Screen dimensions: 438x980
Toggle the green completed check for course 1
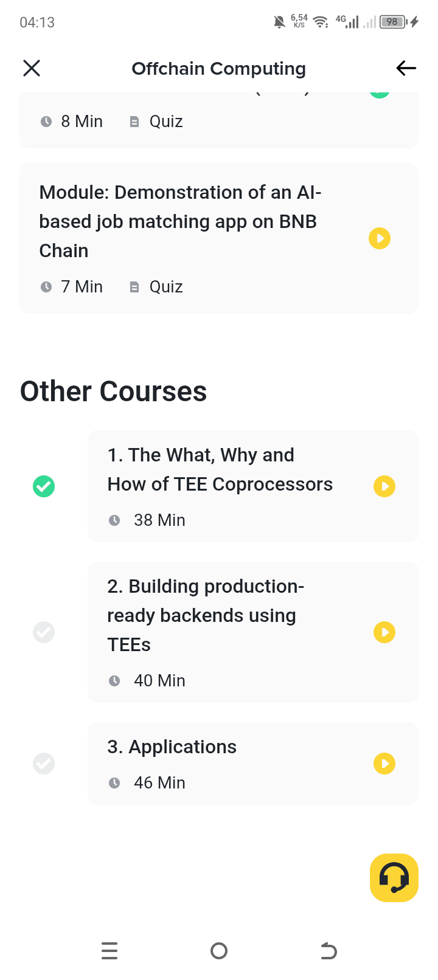(44, 486)
